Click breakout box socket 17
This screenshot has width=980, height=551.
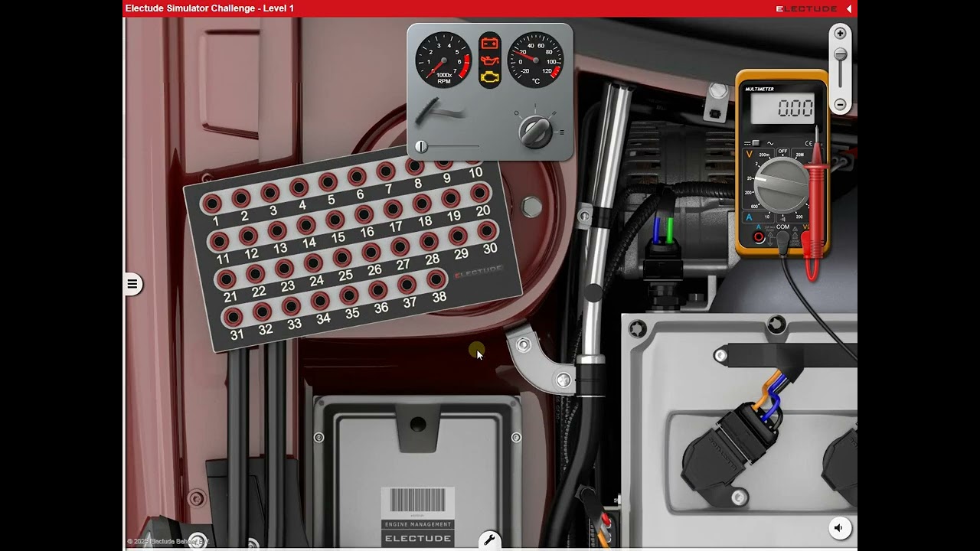[394, 208]
